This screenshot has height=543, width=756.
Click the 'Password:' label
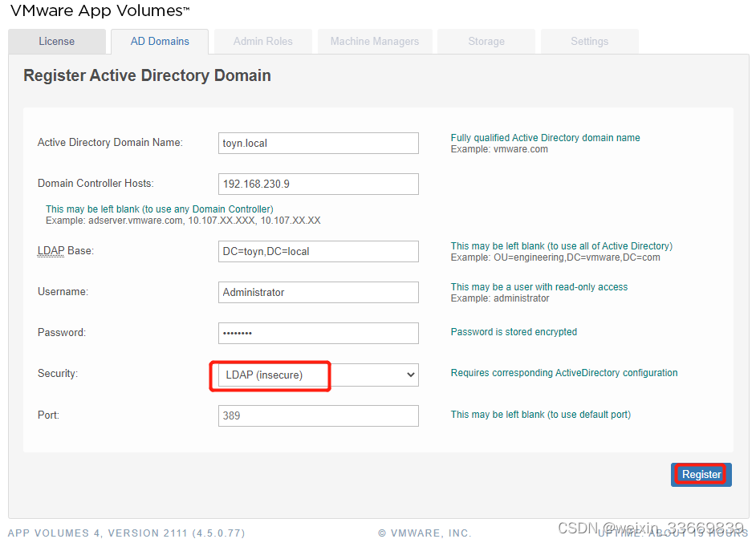(x=62, y=332)
